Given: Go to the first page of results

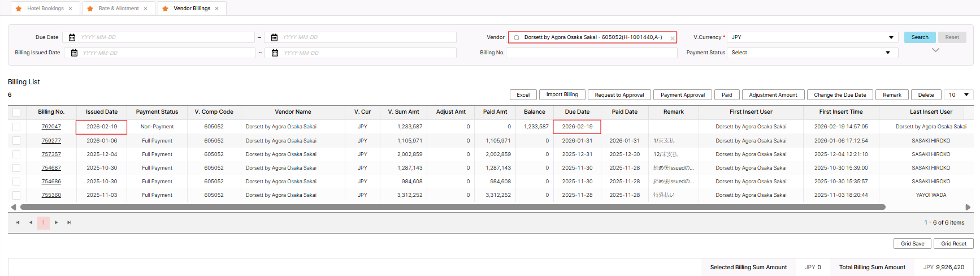Looking at the screenshot, I should click(18, 223).
